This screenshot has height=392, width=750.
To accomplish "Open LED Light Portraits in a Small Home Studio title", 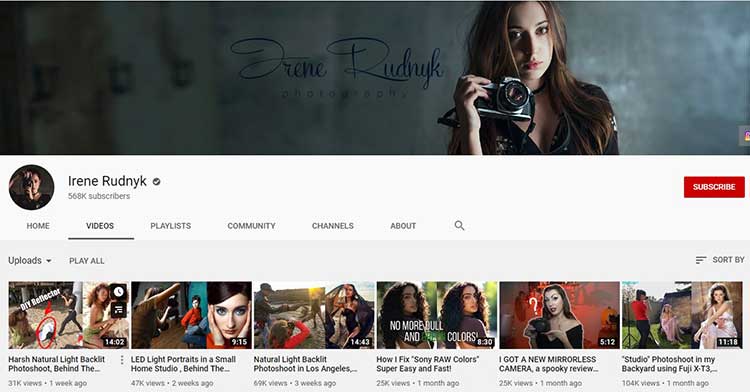I will coord(184,364).
